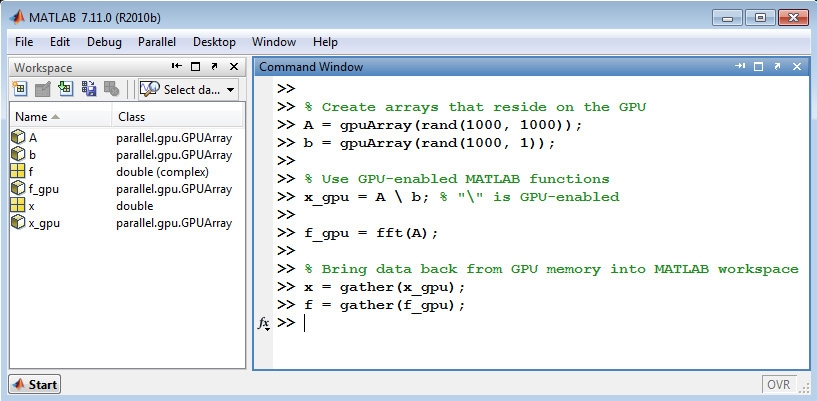Open the Desktop menu

[214, 42]
